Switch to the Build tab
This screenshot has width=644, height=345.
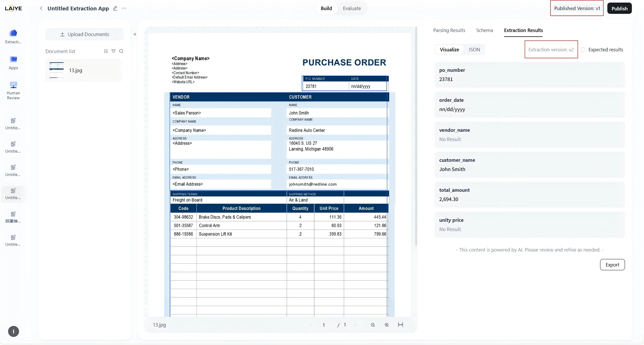click(326, 8)
